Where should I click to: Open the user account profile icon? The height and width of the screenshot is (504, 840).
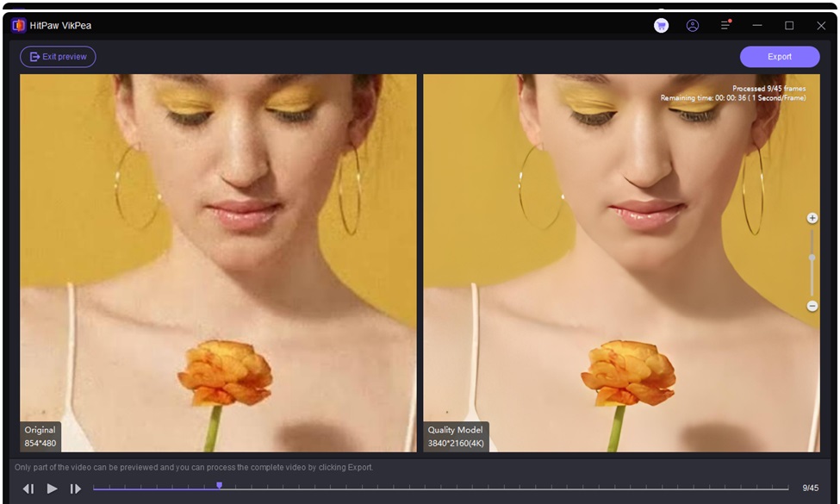(x=693, y=26)
